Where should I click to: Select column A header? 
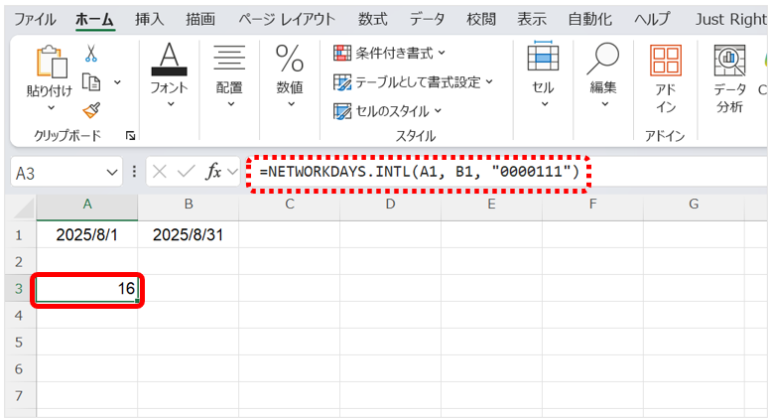click(87, 204)
